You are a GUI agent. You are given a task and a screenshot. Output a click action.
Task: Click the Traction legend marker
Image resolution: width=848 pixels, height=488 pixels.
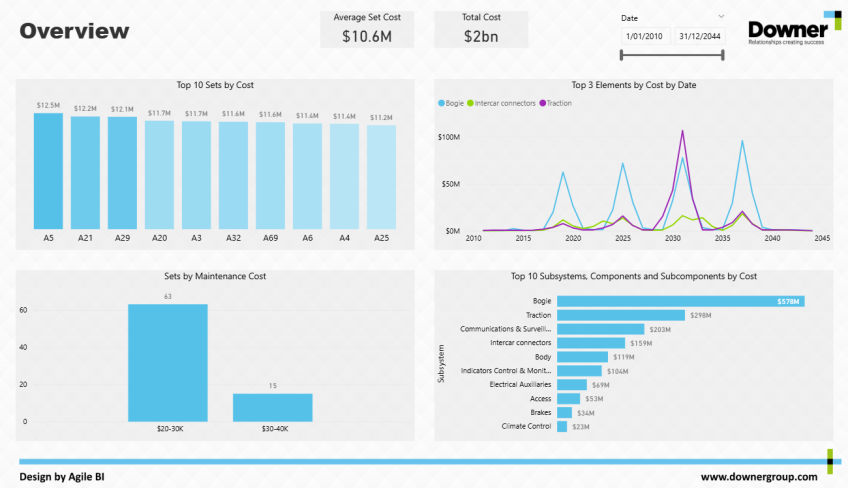pos(543,103)
